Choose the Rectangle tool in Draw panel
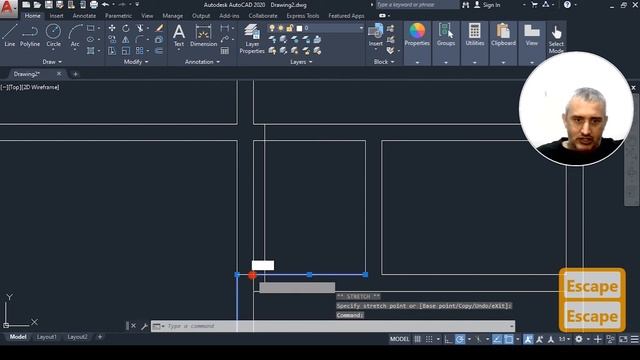The width and height of the screenshot is (640, 360). coord(91,28)
